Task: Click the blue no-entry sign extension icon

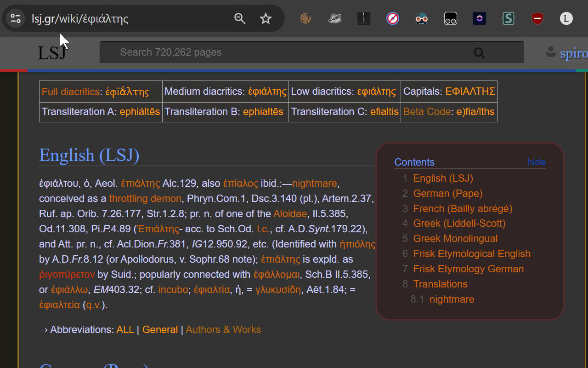Action: pyautogui.click(x=393, y=18)
